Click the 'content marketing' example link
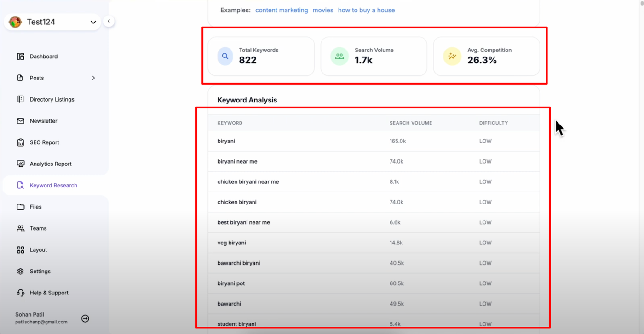This screenshot has height=334, width=644. tap(282, 10)
